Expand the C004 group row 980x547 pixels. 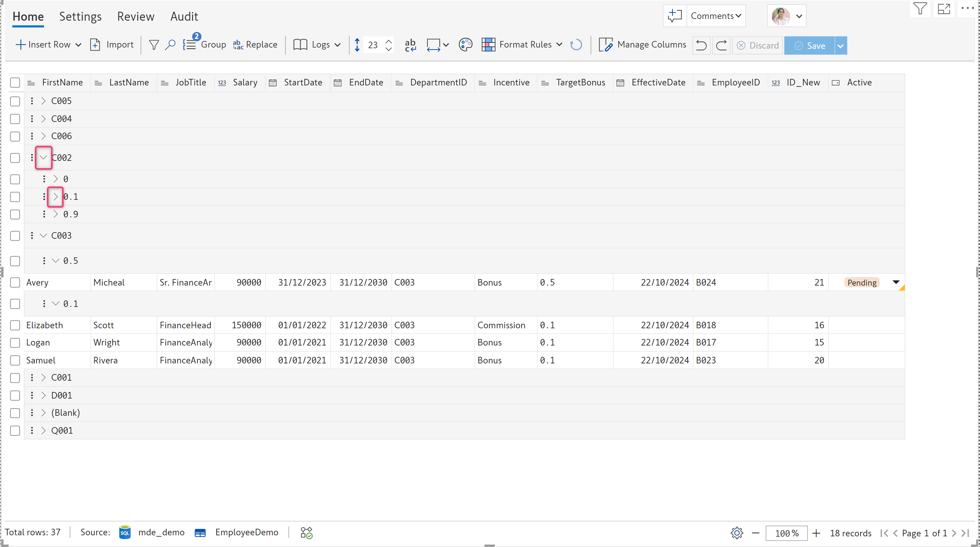point(43,119)
